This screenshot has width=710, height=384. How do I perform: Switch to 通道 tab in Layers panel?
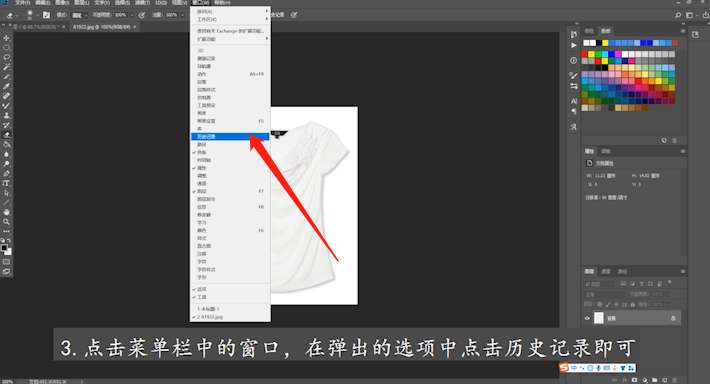606,271
